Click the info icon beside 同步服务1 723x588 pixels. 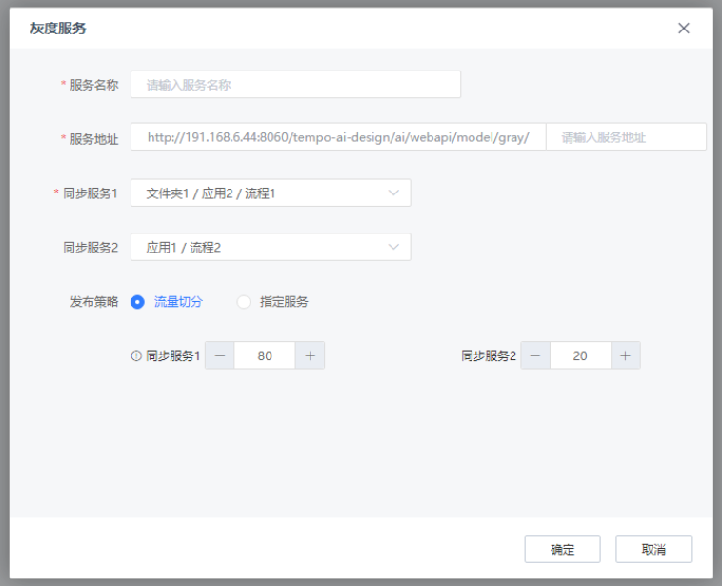tap(138, 356)
